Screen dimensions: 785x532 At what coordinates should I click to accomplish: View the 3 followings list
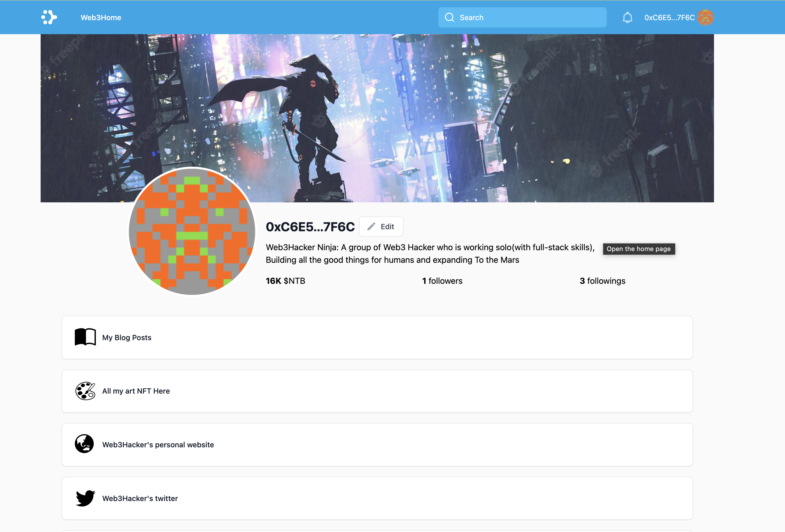point(602,281)
